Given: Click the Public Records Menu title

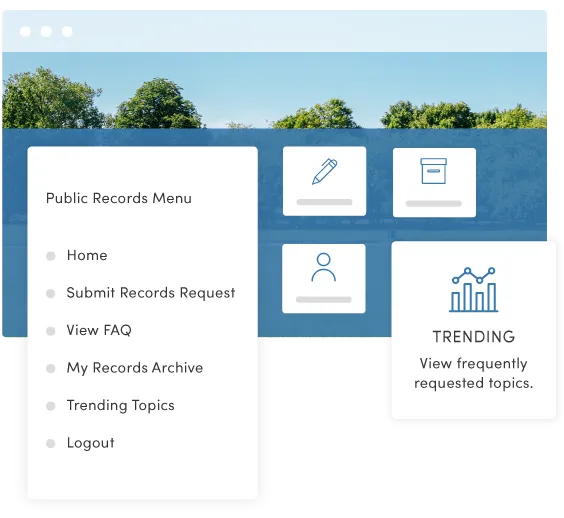Looking at the screenshot, I should pyautogui.click(x=119, y=198).
